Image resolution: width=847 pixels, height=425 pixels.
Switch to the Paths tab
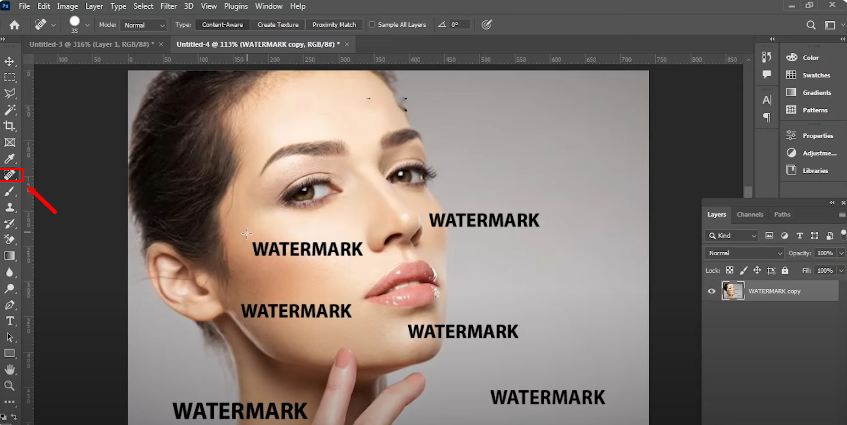782,214
